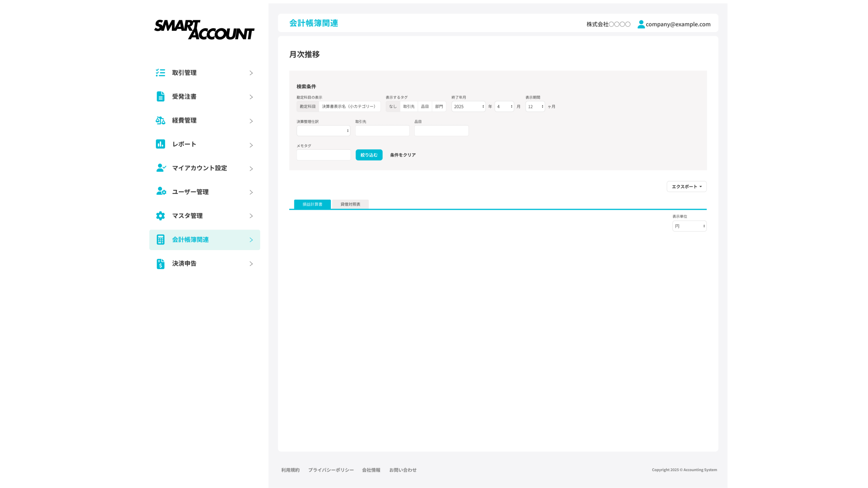The height and width of the screenshot is (488, 868).
Task: Click the 受発注書 document icon
Action: 160,97
